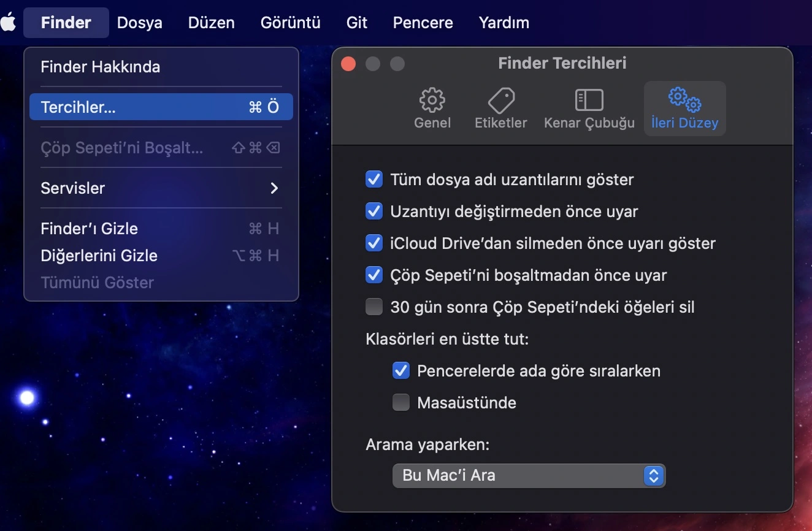This screenshot has width=812, height=531.
Task: Click the 'Arama yaparken:' label
Action: [427, 445]
